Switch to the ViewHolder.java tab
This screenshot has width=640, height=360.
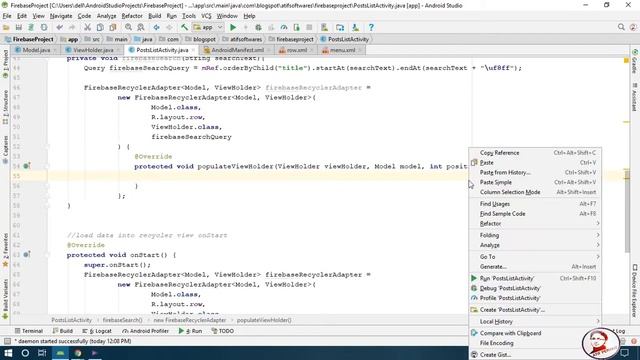point(93,50)
